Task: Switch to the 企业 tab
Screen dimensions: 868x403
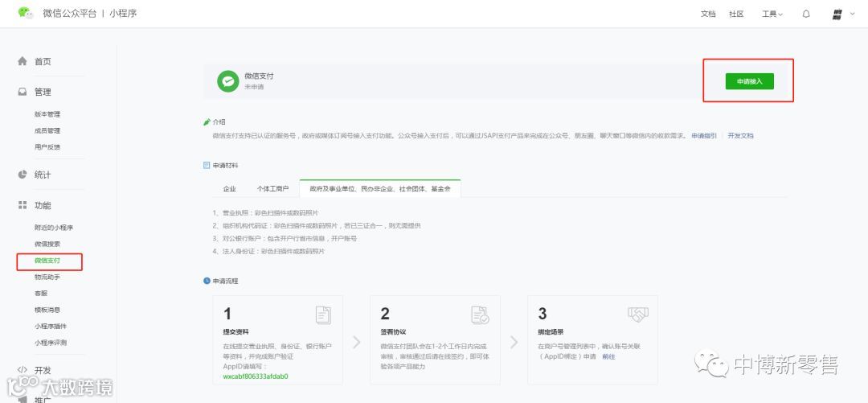Action: pyautogui.click(x=230, y=189)
